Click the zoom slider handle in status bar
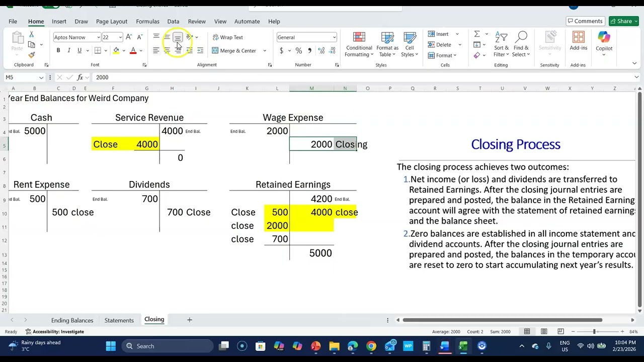 click(x=594, y=331)
